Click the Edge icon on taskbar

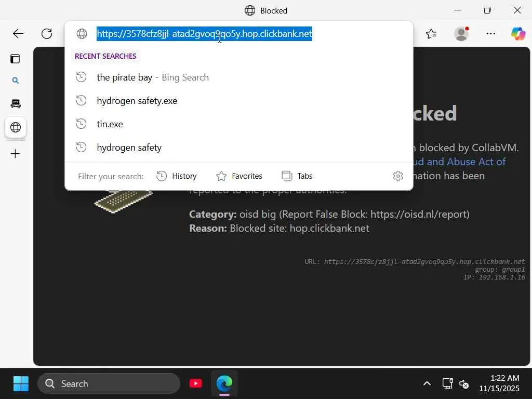click(x=224, y=384)
